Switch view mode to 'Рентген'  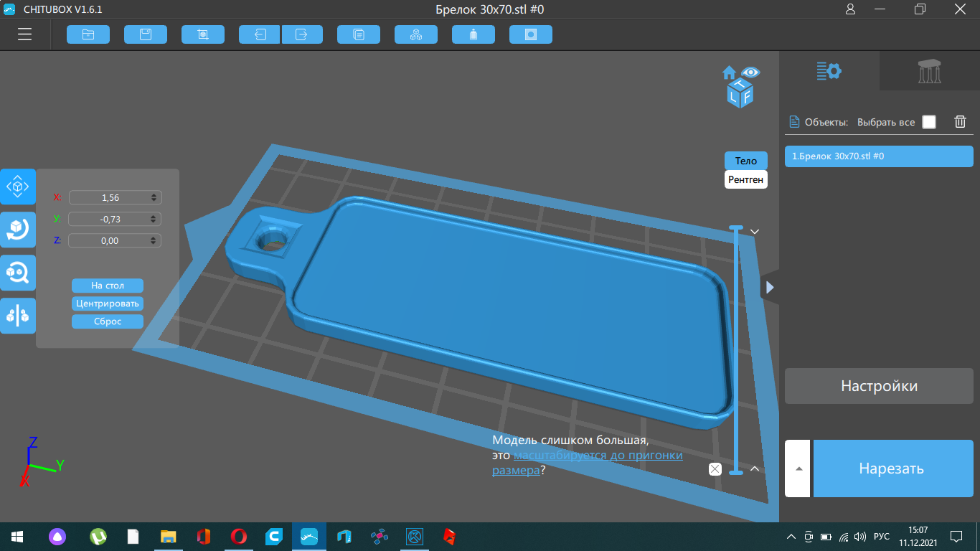pyautogui.click(x=746, y=179)
